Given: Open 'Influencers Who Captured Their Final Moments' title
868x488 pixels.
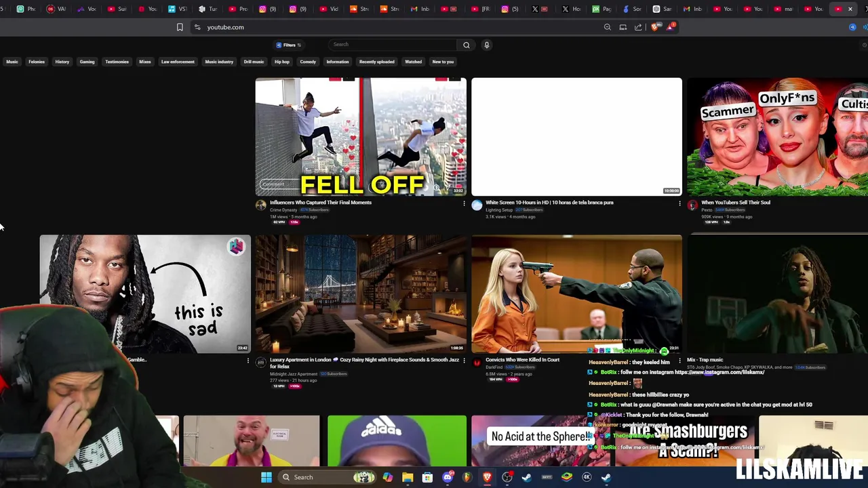Looking at the screenshot, I should (x=321, y=203).
